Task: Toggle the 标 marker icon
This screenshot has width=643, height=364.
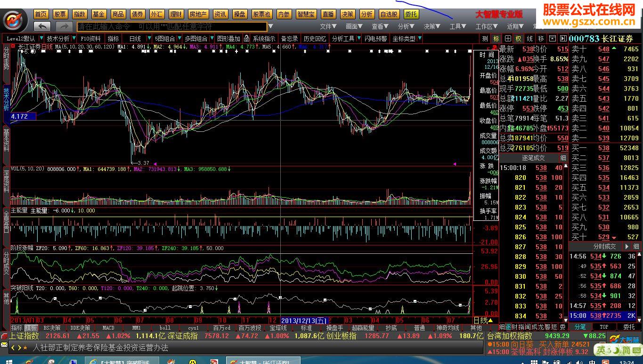Action: click(x=496, y=39)
